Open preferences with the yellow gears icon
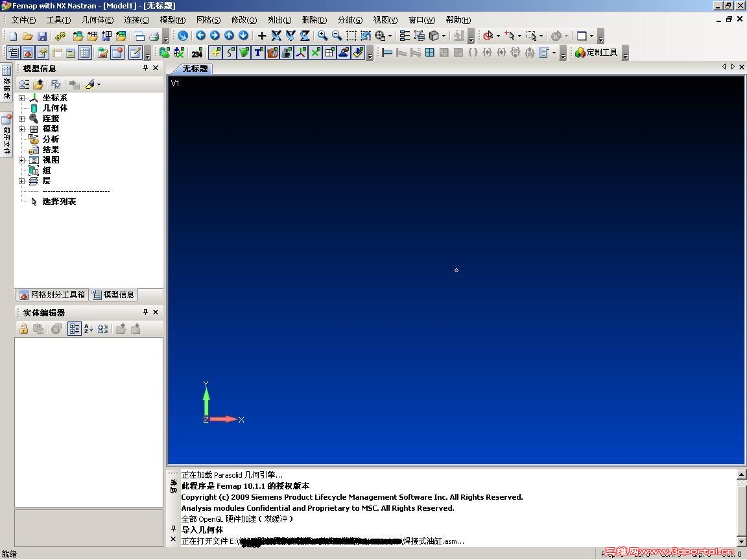Viewport: 747px width, 560px height. tap(60, 36)
